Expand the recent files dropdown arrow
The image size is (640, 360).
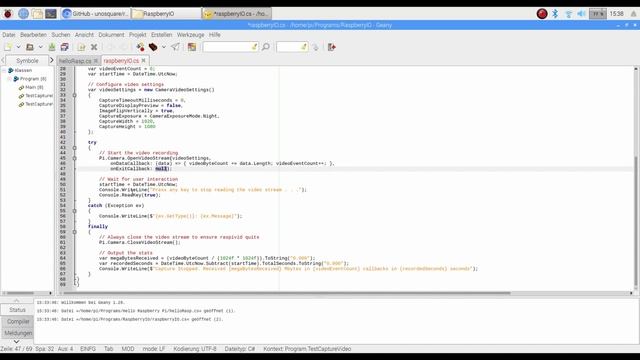coord(40,47)
